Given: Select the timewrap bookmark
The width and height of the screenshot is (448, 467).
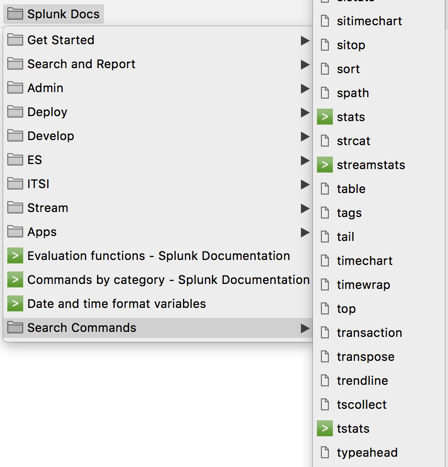Looking at the screenshot, I should point(380,285).
